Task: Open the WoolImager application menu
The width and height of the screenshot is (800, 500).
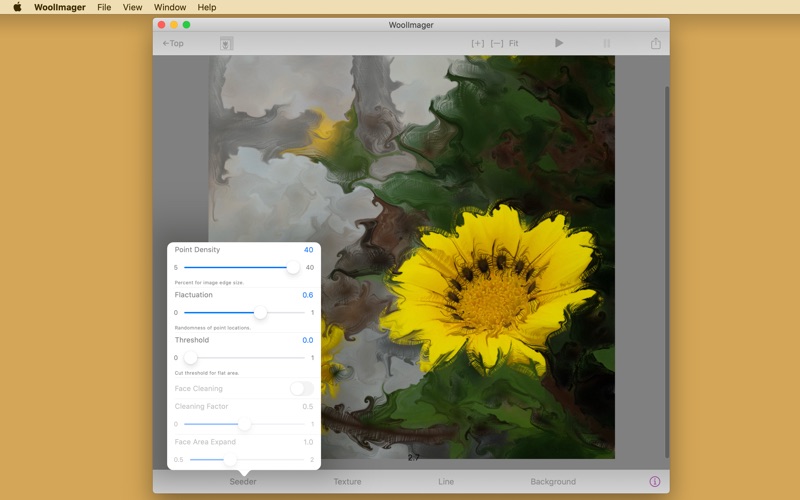Action: [60, 7]
